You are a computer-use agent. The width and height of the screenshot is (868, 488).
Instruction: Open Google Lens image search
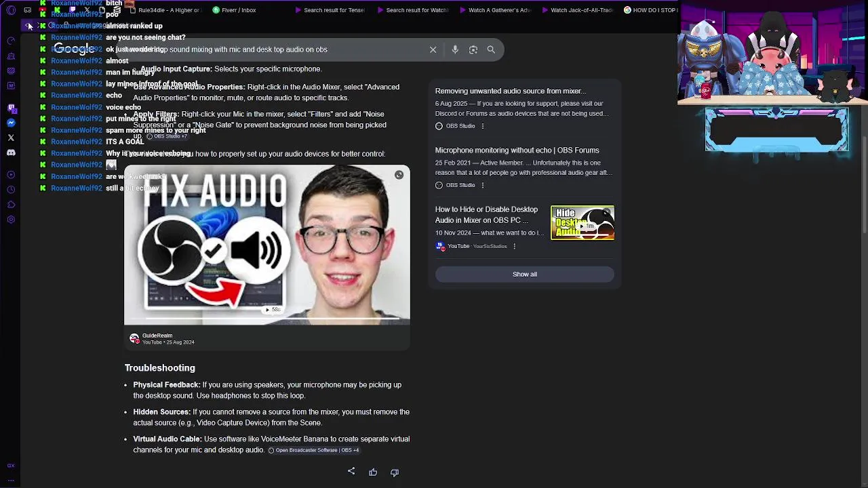(473, 49)
